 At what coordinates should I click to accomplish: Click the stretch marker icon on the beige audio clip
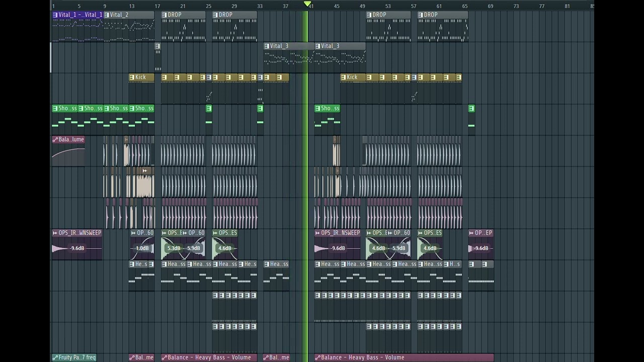[144, 171]
